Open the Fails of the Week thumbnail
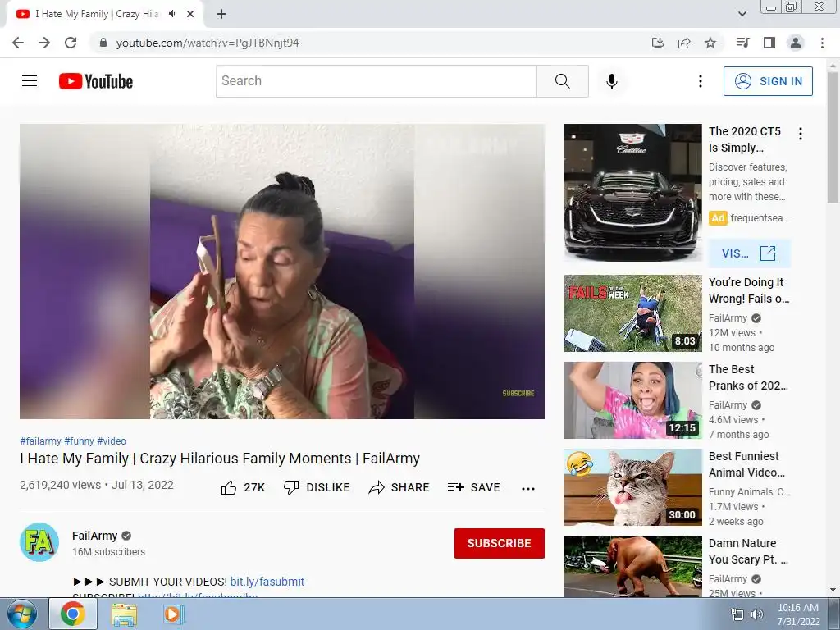The image size is (840, 630). (x=633, y=313)
